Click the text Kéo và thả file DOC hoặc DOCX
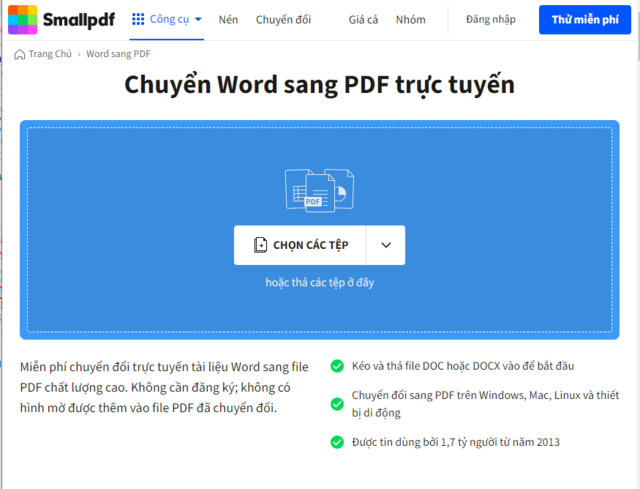This screenshot has height=489, width=640. [463, 366]
